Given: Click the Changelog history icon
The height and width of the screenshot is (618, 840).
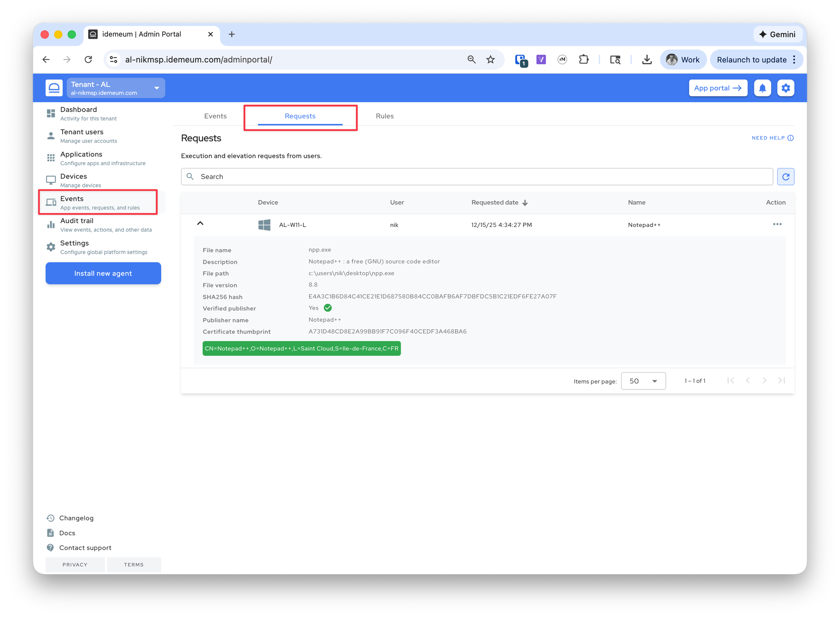Looking at the screenshot, I should coord(50,518).
